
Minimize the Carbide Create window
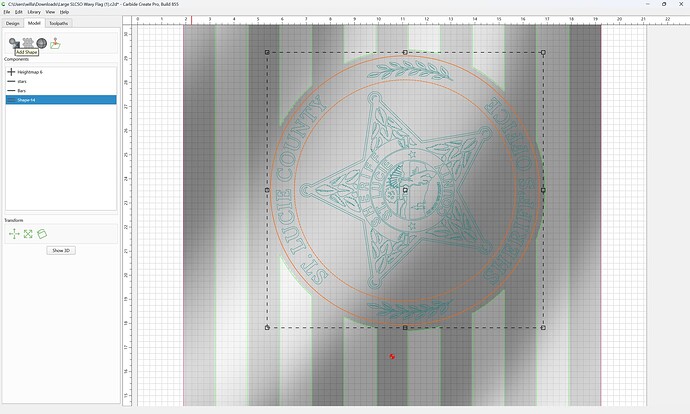(x=648, y=4)
